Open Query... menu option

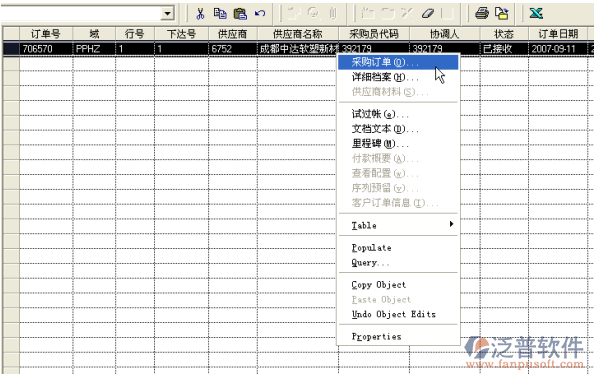pos(398,263)
